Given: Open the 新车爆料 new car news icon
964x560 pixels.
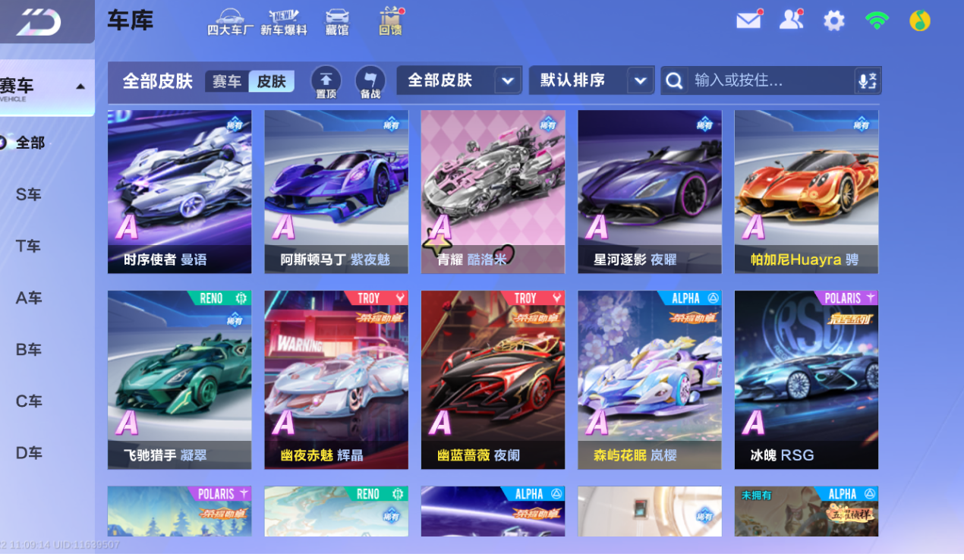Looking at the screenshot, I should click(x=284, y=22).
